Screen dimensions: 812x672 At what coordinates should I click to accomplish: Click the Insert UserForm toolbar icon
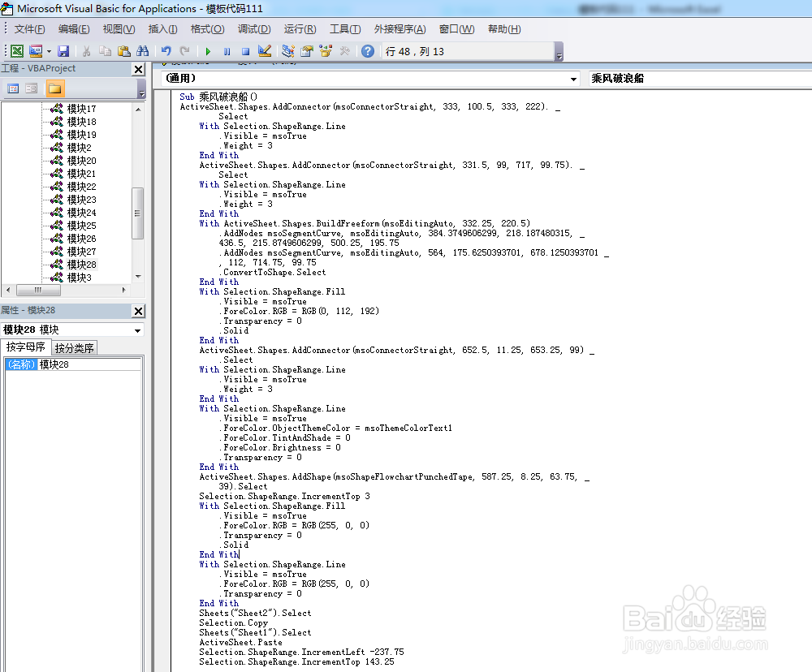pos(36,51)
